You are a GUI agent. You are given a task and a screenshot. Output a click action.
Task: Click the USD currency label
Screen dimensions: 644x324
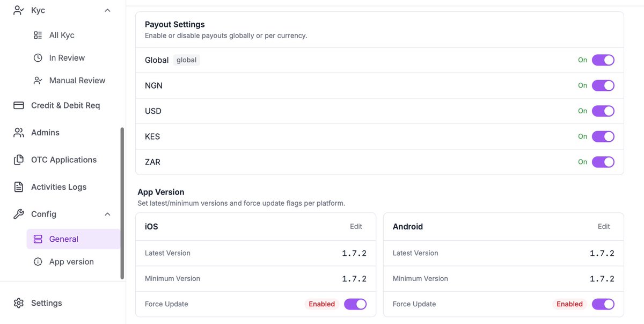(153, 111)
